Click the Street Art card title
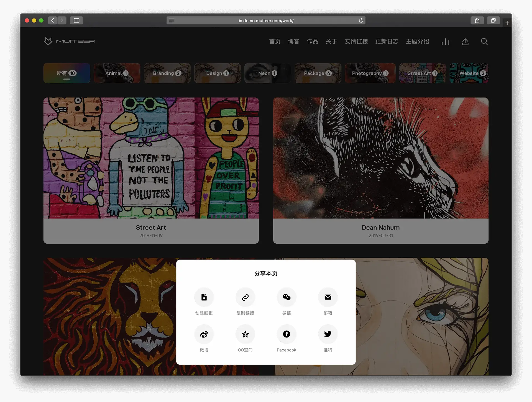The image size is (532, 402). pos(151,228)
